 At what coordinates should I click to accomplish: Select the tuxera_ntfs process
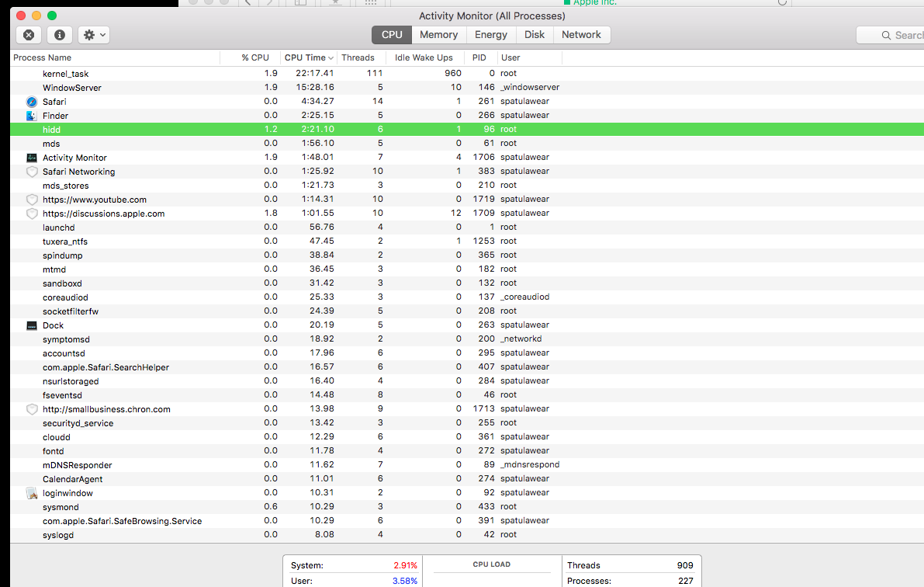(467, 241)
